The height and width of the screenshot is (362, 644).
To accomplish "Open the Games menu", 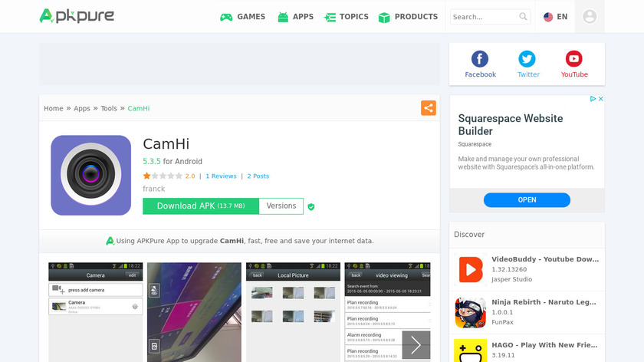I will coord(243,17).
